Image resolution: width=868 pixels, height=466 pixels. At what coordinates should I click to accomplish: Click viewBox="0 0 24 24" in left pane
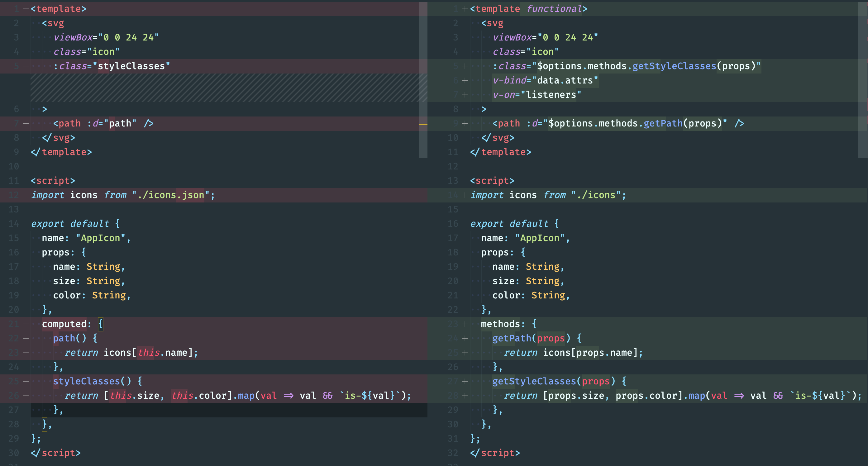click(x=106, y=37)
